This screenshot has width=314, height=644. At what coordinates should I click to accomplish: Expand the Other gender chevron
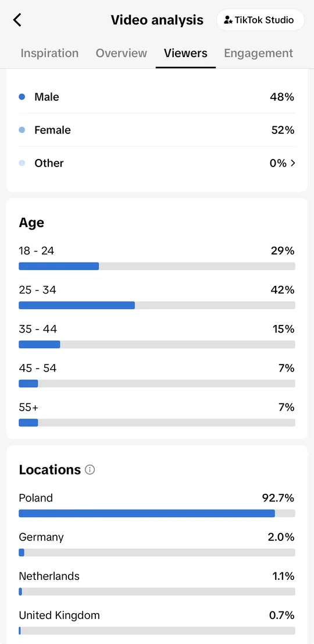[x=292, y=163]
